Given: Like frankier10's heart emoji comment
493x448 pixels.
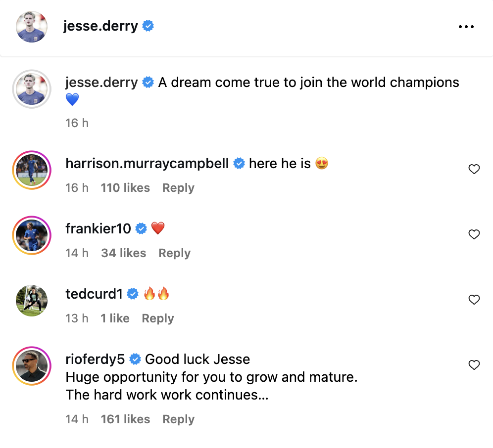Looking at the screenshot, I should tap(474, 234).
